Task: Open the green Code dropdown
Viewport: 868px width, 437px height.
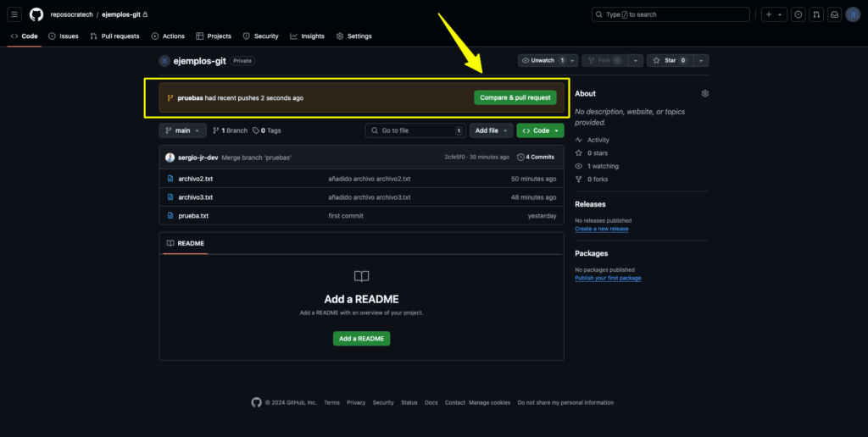Action: point(540,130)
